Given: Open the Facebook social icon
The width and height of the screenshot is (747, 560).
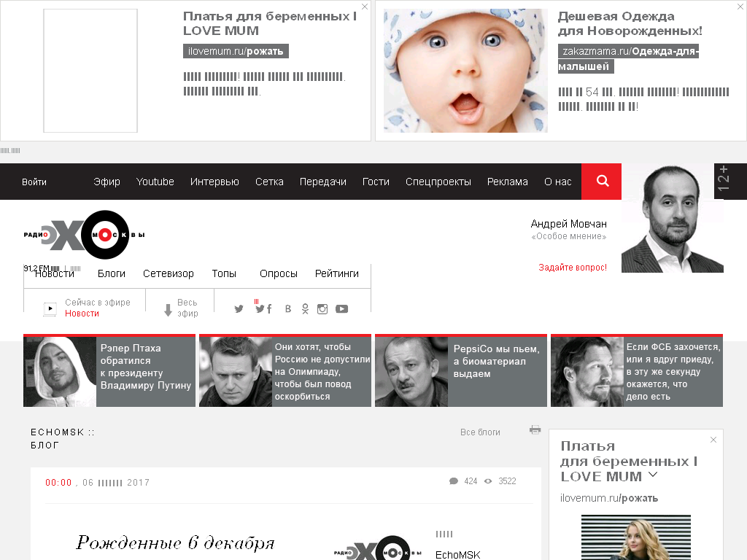Looking at the screenshot, I should tap(269, 309).
